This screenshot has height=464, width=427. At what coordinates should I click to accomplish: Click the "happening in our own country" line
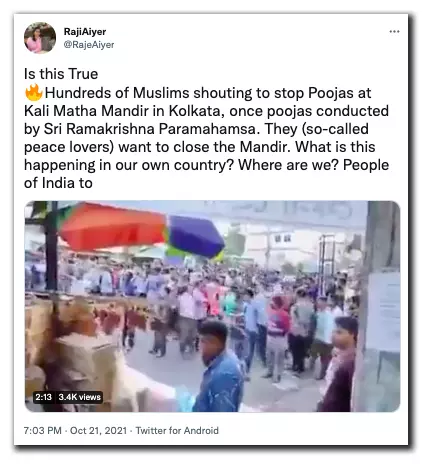(128, 165)
